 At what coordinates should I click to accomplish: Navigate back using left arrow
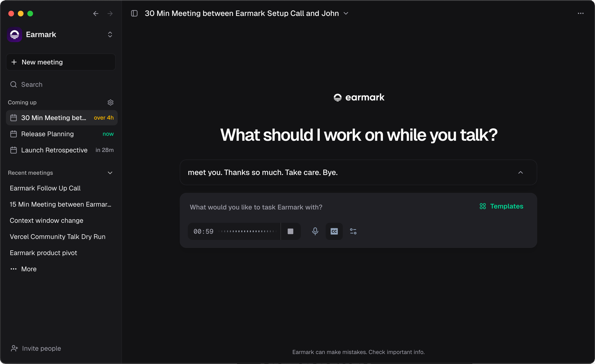(x=96, y=13)
